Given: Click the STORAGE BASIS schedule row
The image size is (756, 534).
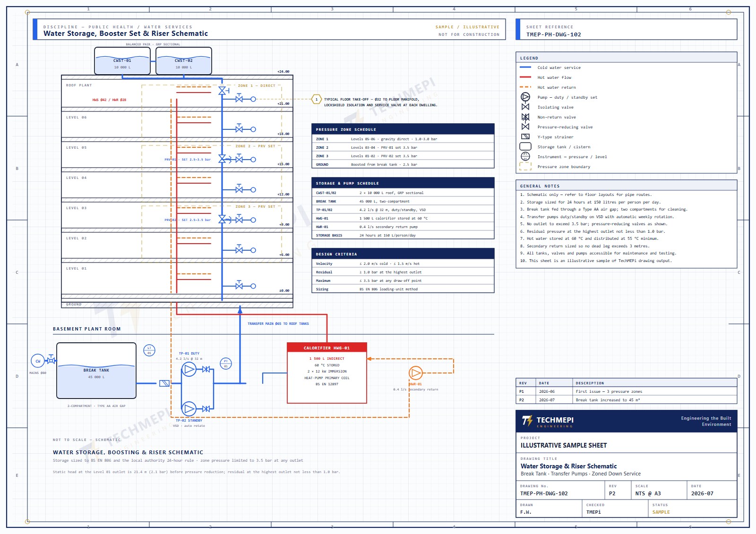Looking at the screenshot, I should pyautogui.click(x=403, y=236).
